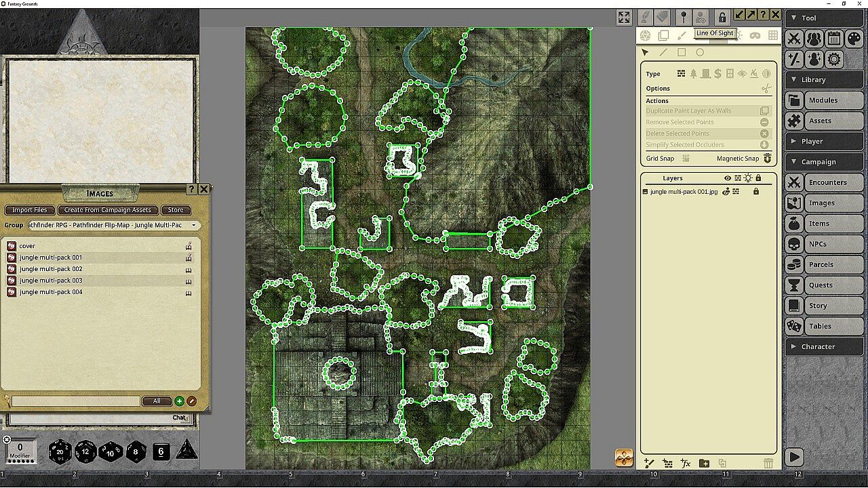Screen dimensions: 868x488
Task: Open the mask tab icon
Action: (755, 35)
